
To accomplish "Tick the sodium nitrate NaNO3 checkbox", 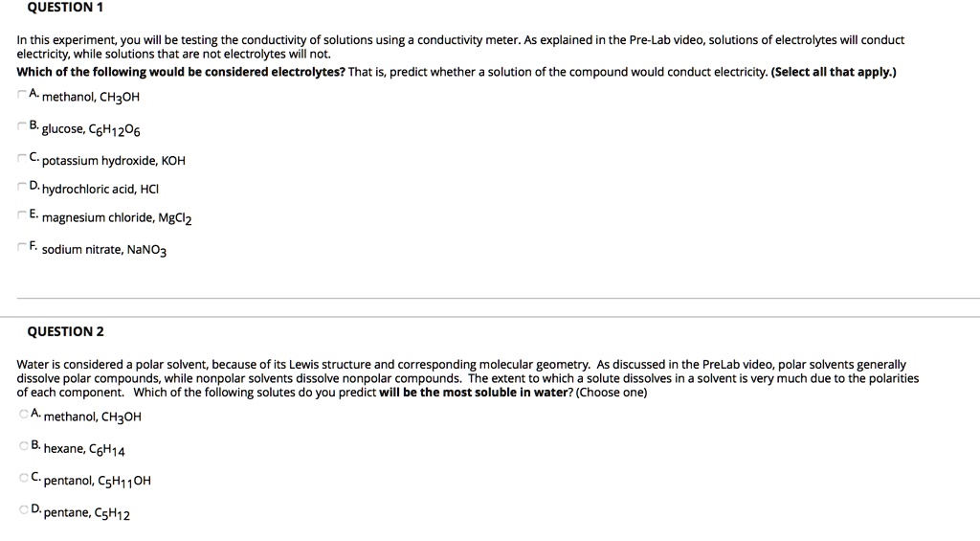I will [22, 247].
